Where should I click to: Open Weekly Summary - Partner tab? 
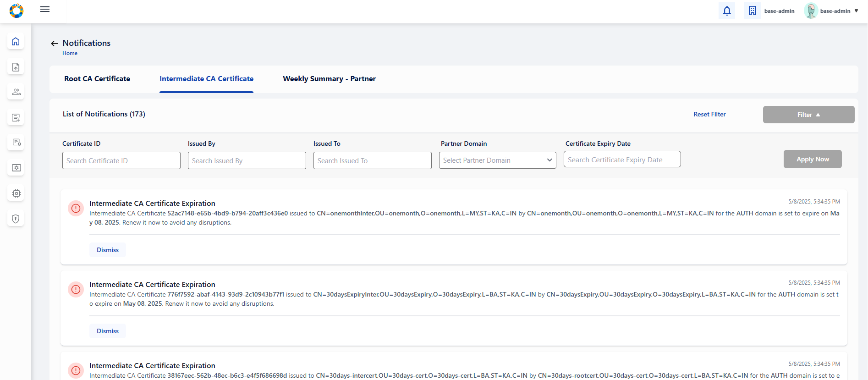pyautogui.click(x=329, y=79)
